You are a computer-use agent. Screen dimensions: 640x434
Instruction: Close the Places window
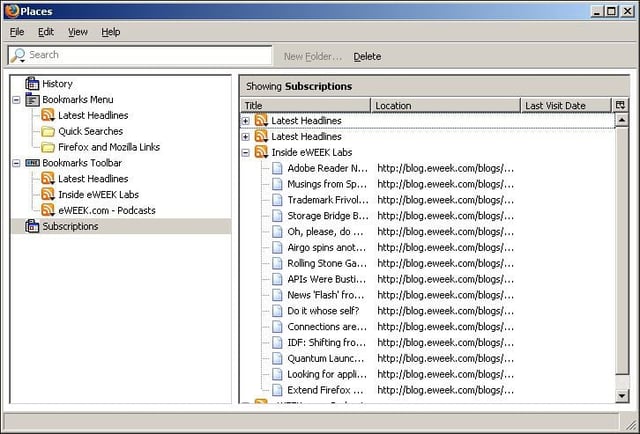627,11
